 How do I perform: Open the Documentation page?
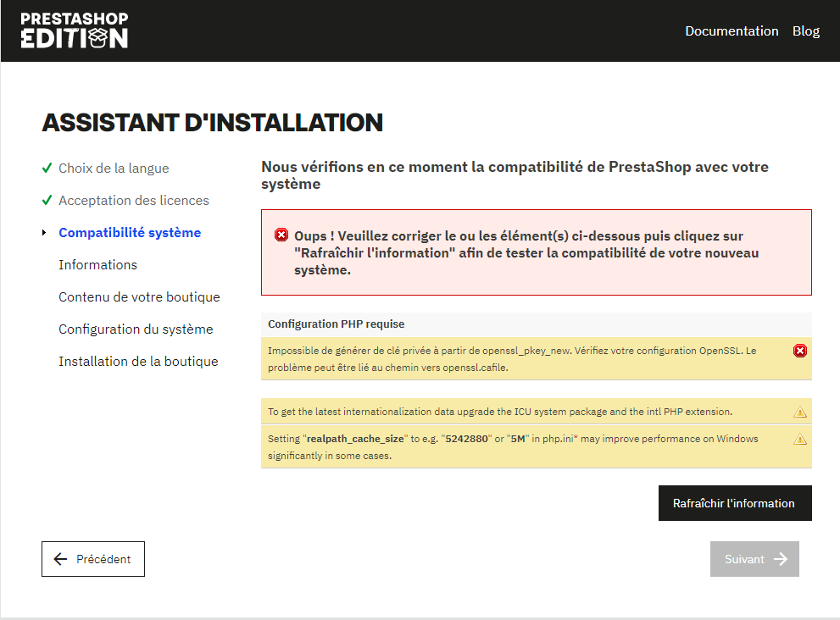point(732,30)
